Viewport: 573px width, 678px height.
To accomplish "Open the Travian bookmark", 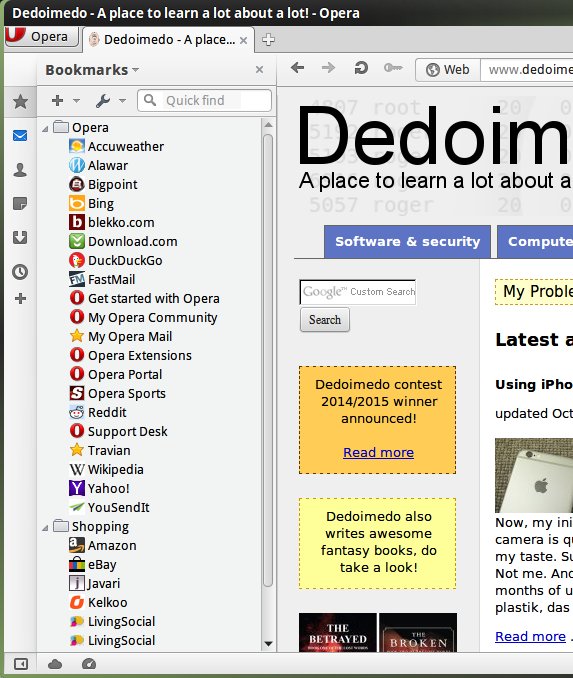I will 99,451.
